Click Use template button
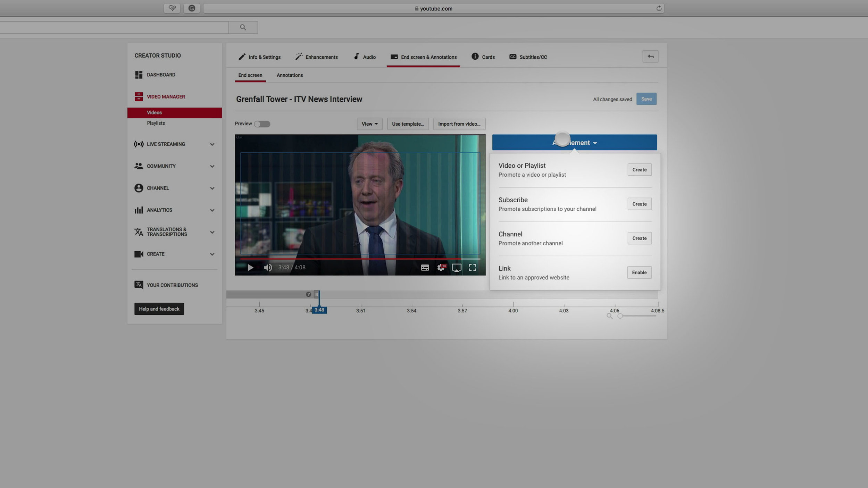This screenshot has width=868, height=488. coord(408,124)
